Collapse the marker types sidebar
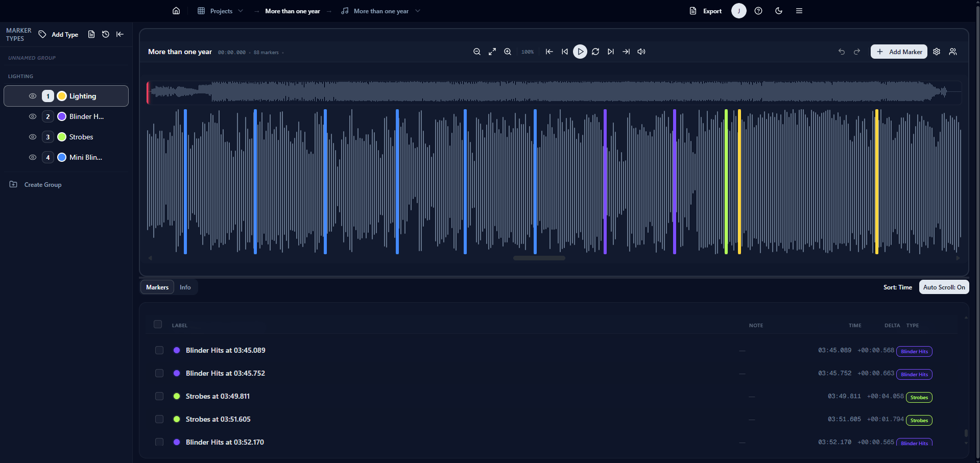Screen dimensions: 980x463 [x=120, y=34]
